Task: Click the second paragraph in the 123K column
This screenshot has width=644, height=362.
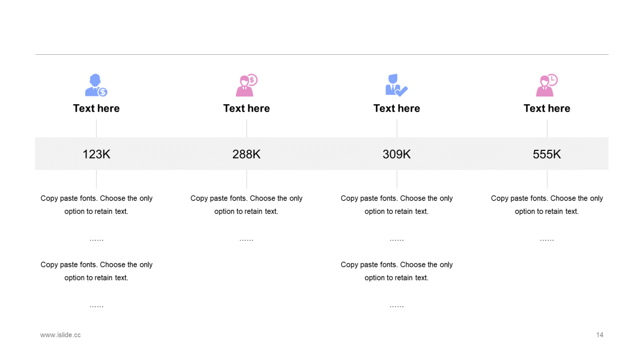Action: pyautogui.click(x=96, y=271)
